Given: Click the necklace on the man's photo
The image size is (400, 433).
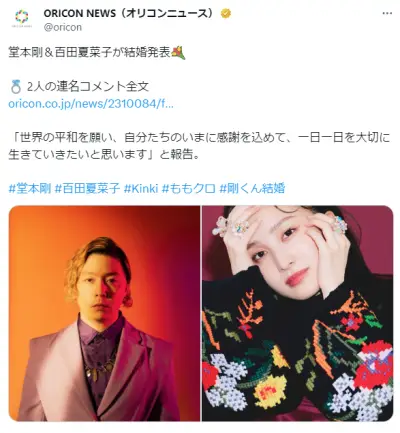Looking at the screenshot, I should (100, 368).
